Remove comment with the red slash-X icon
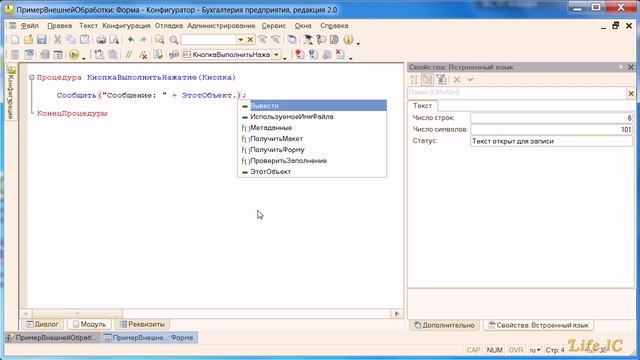 [x=143, y=54]
